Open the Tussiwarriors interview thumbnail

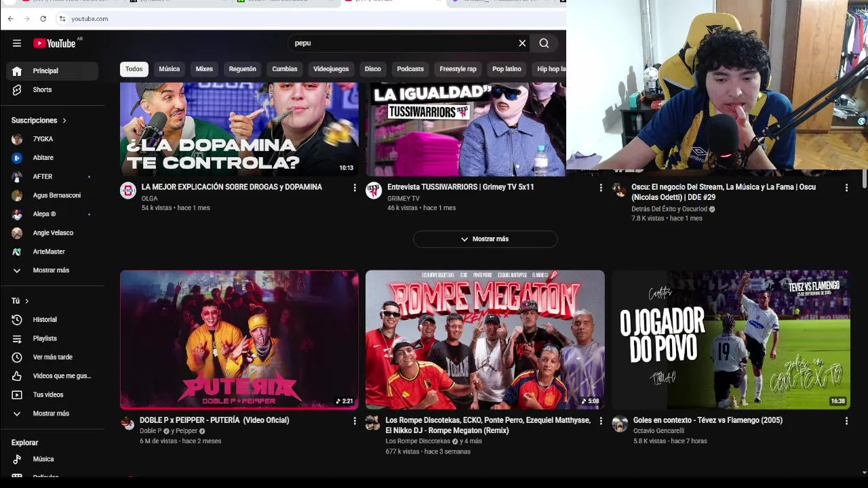tap(466, 129)
